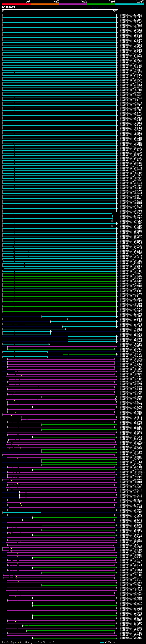The image size is (146, 644).
Task: Pick the UniRef100_Q5UN94 label
Action: [x=131, y=339]
